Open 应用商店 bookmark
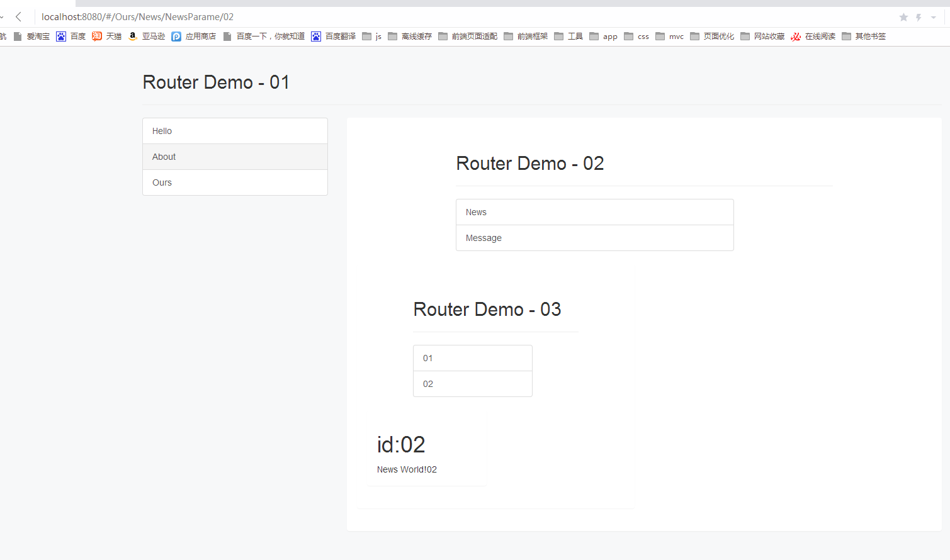 194,36
